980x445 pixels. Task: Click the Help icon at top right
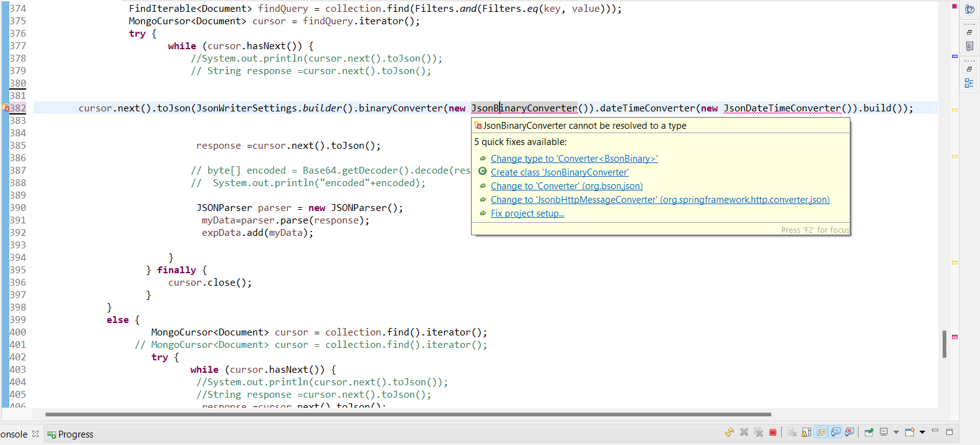tap(969, 9)
